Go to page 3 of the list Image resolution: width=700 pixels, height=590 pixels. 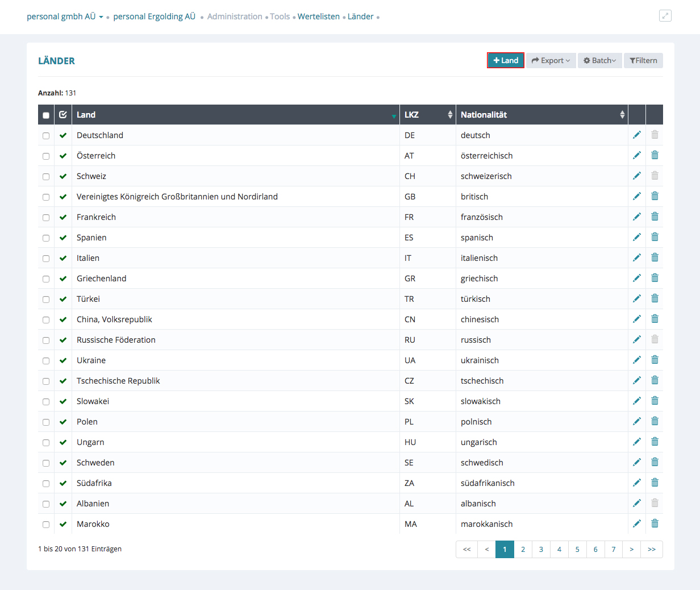tap(541, 549)
